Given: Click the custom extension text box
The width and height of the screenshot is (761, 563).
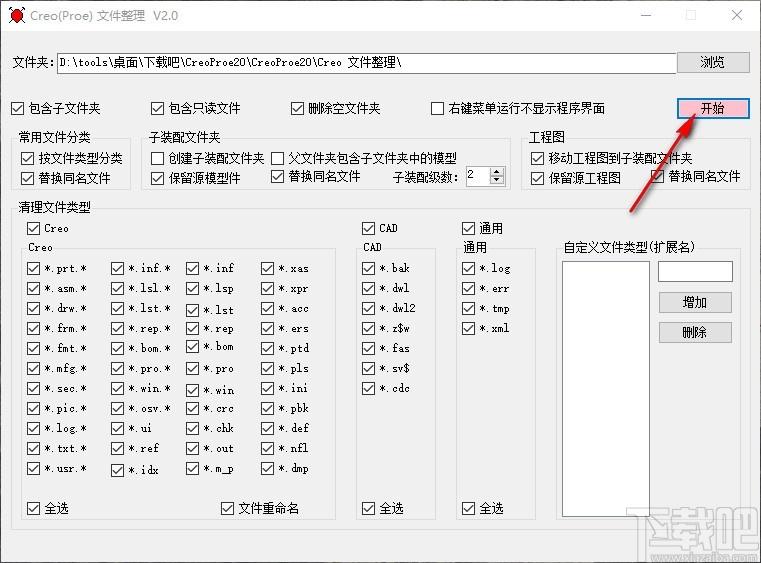Looking at the screenshot, I should click(695, 271).
